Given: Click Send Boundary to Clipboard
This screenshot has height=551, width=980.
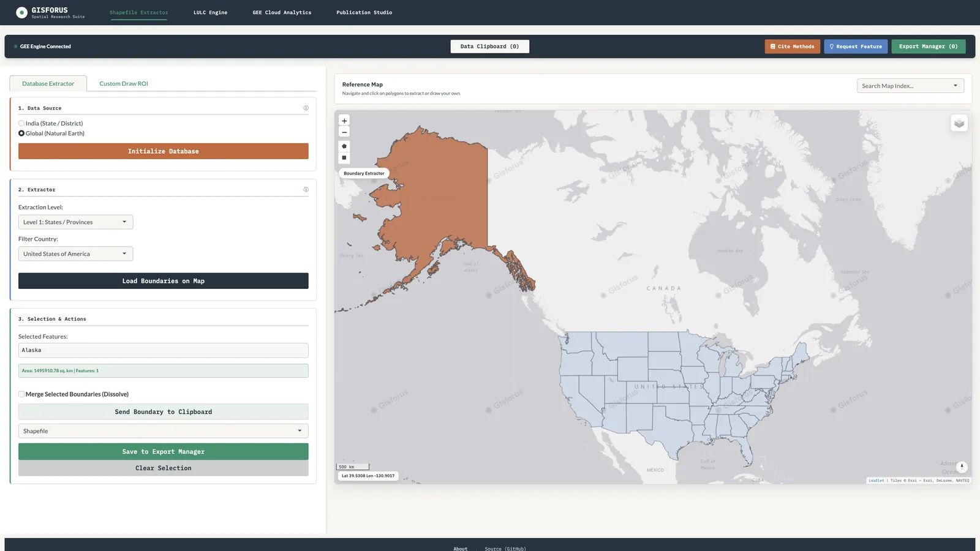Looking at the screenshot, I should (163, 412).
